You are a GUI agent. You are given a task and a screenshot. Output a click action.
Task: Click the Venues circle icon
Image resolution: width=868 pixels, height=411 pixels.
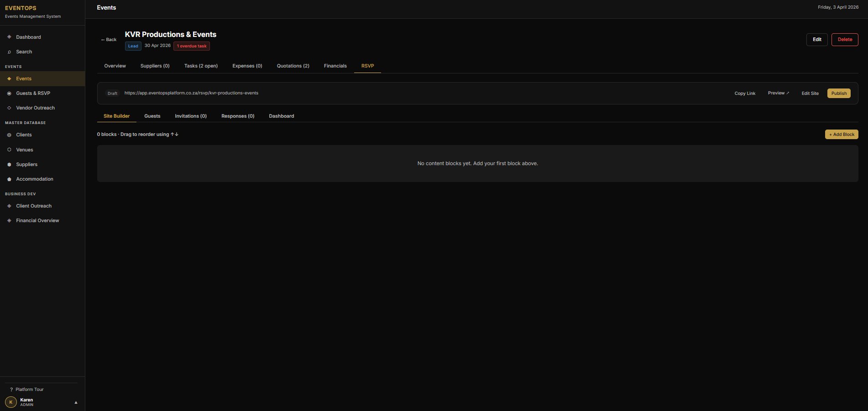tap(9, 150)
